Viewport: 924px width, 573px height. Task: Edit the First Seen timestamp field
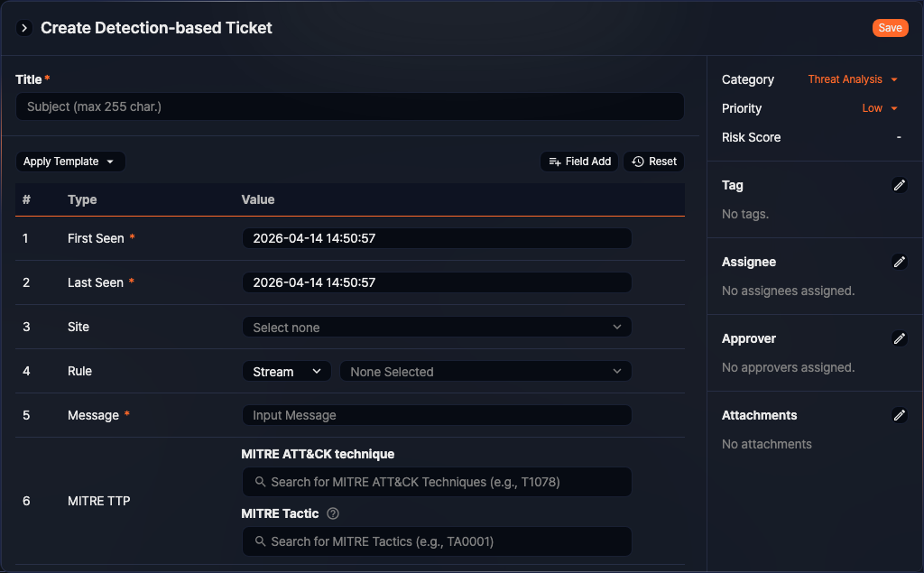point(437,238)
